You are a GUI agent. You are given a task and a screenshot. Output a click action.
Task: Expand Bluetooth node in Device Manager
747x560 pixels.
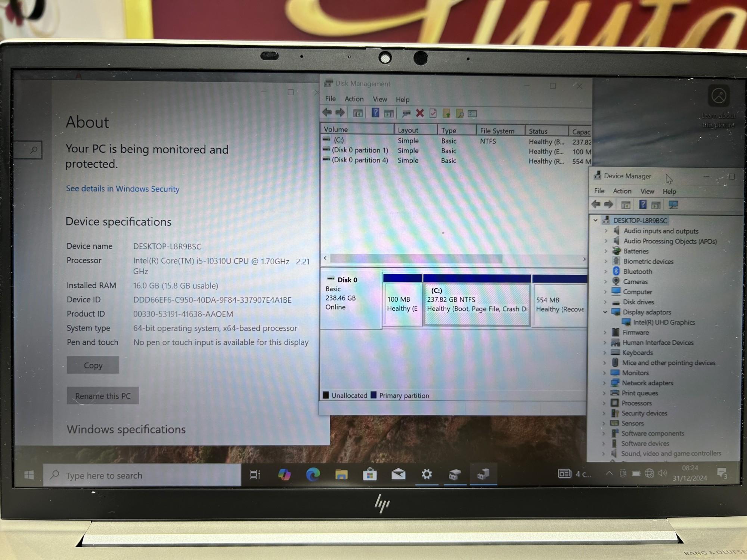point(605,271)
